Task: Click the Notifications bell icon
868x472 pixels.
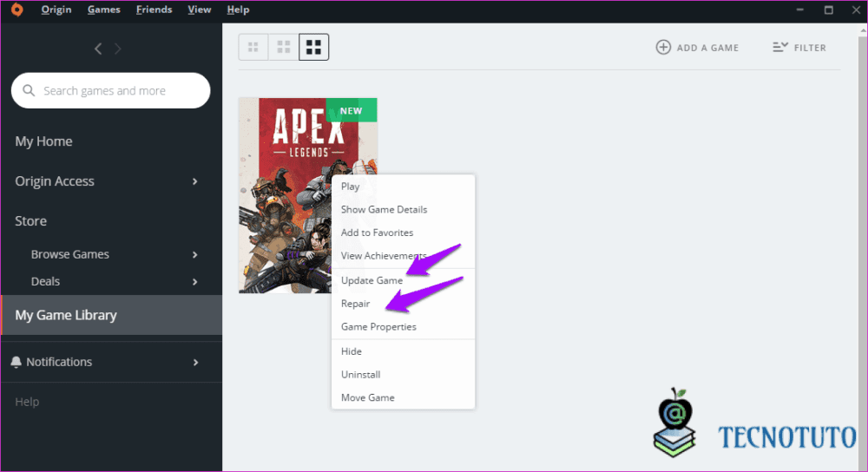Action: (x=16, y=362)
